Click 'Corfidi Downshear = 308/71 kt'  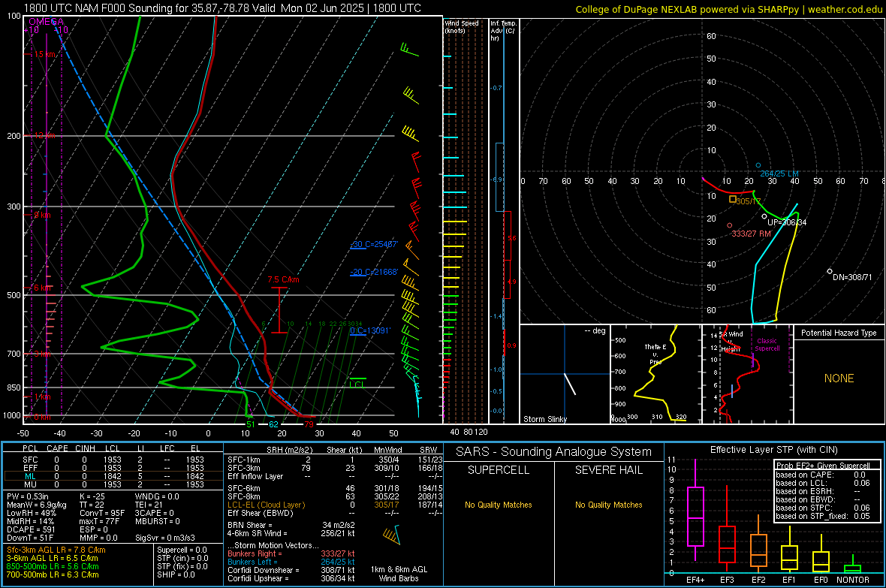click(291, 570)
